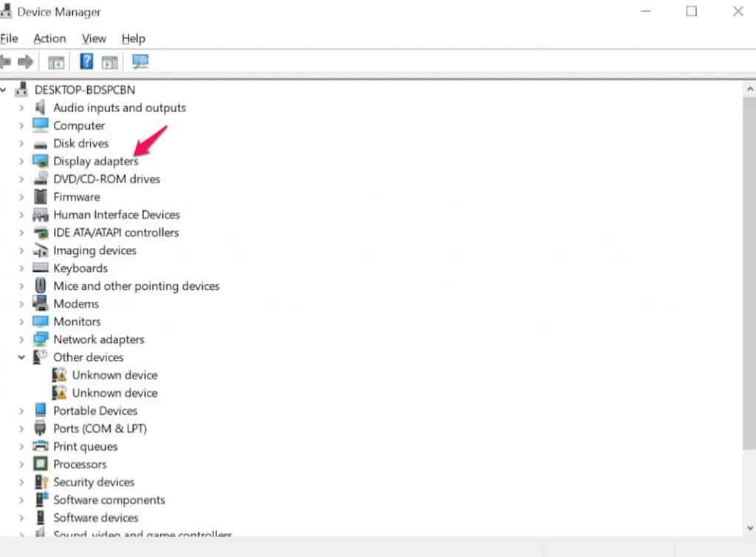Click the Display adapters device icon

click(x=40, y=161)
